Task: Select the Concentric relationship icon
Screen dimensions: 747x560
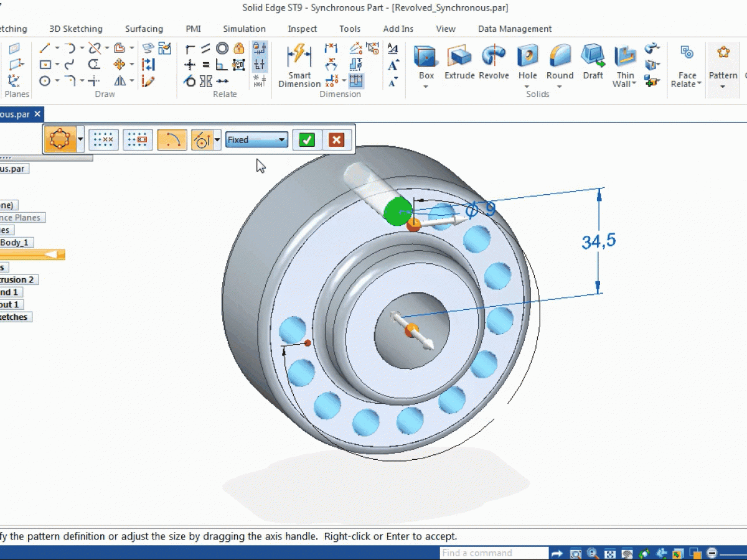Action: (222, 49)
